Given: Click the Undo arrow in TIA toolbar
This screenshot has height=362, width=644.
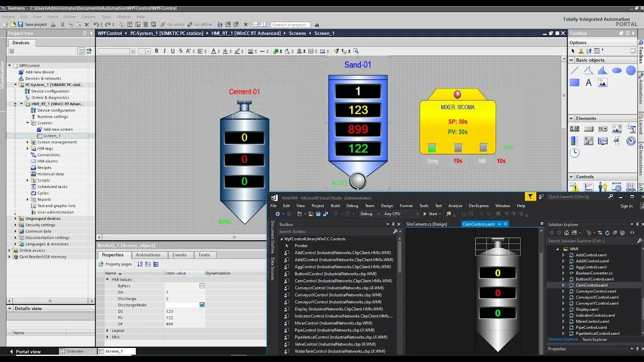Looking at the screenshot, I should (x=96, y=24).
